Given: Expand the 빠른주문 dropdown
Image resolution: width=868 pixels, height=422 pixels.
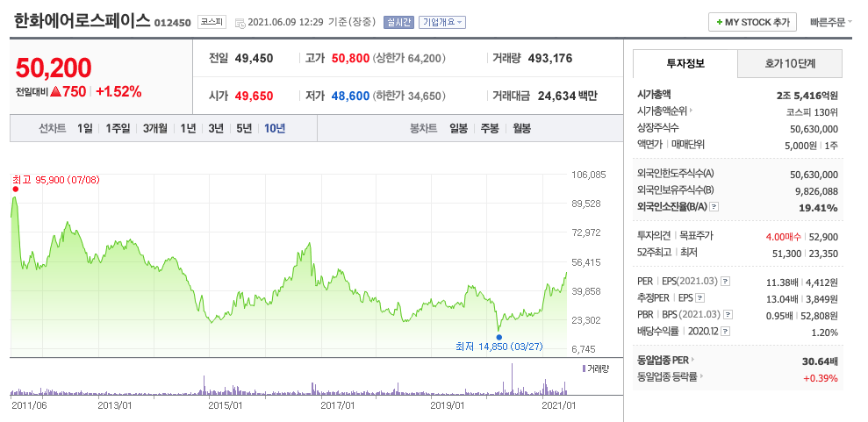Looking at the screenshot, I should click(830, 22).
